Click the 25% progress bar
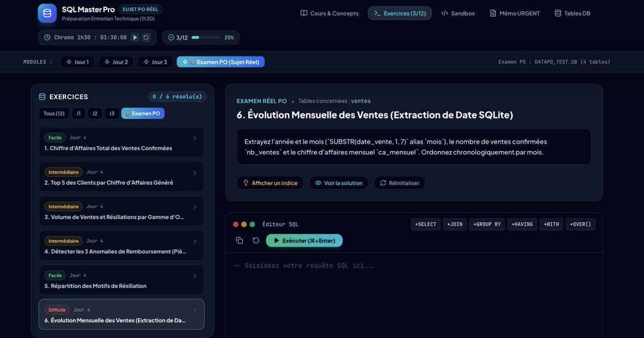Viewport: 644px width, 338px height. tap(206, 38)
